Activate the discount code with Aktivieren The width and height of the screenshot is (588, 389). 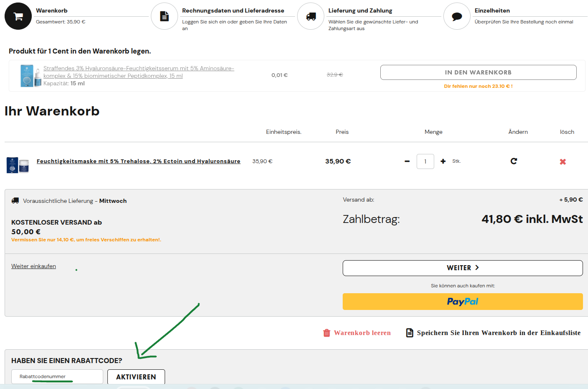[136, 377]
